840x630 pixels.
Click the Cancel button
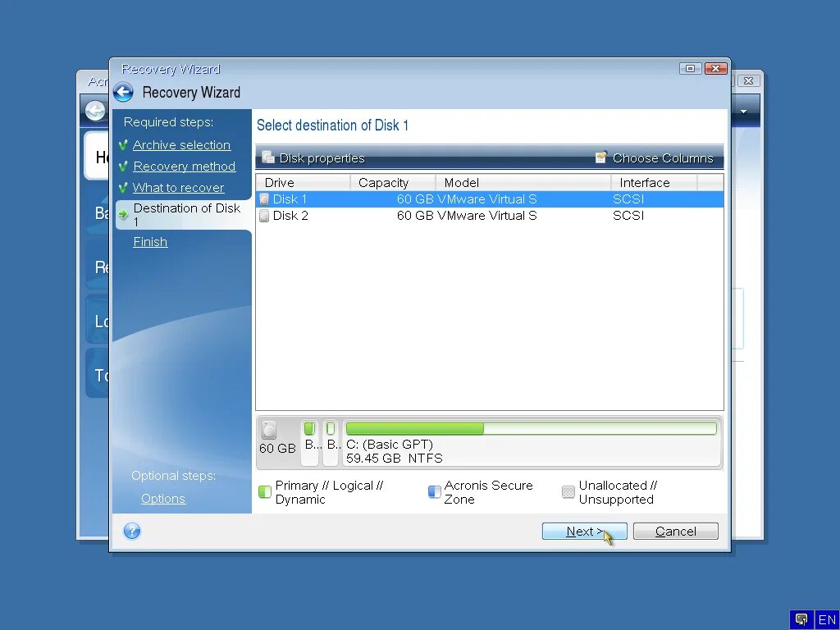[676, 532]
